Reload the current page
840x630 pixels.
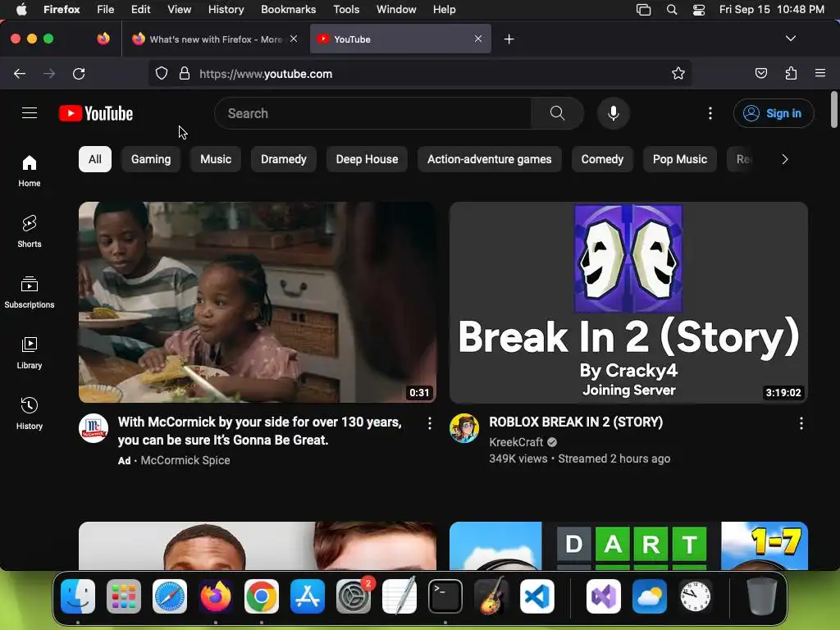(79, 73)
